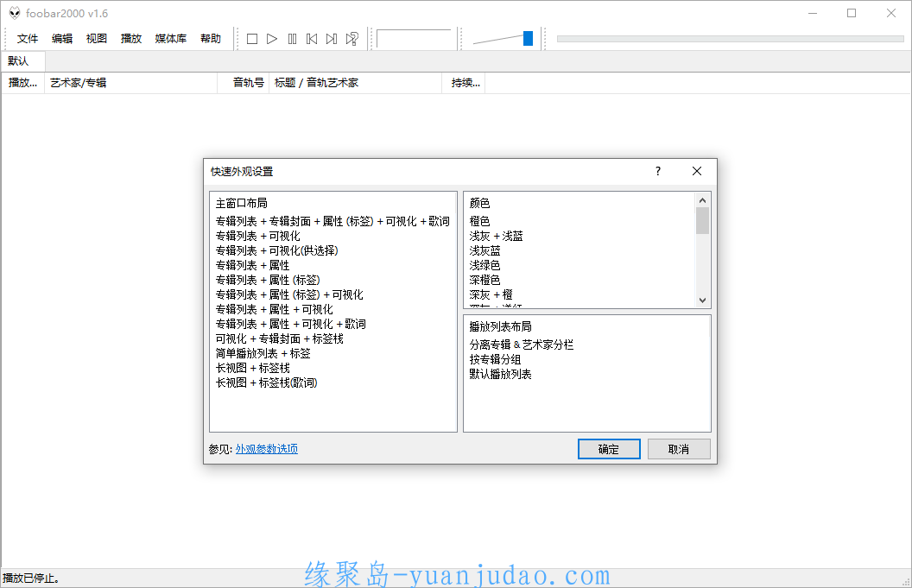Click the 音轨号 column header
Screen dimensions: 912x588
pos(243,83)
